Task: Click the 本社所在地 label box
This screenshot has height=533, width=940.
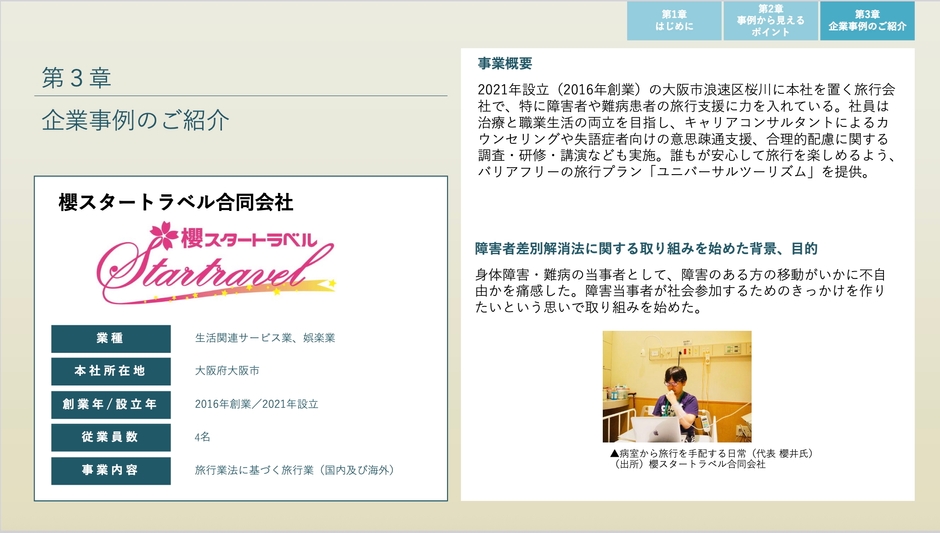Action: [x=111, y=372]
